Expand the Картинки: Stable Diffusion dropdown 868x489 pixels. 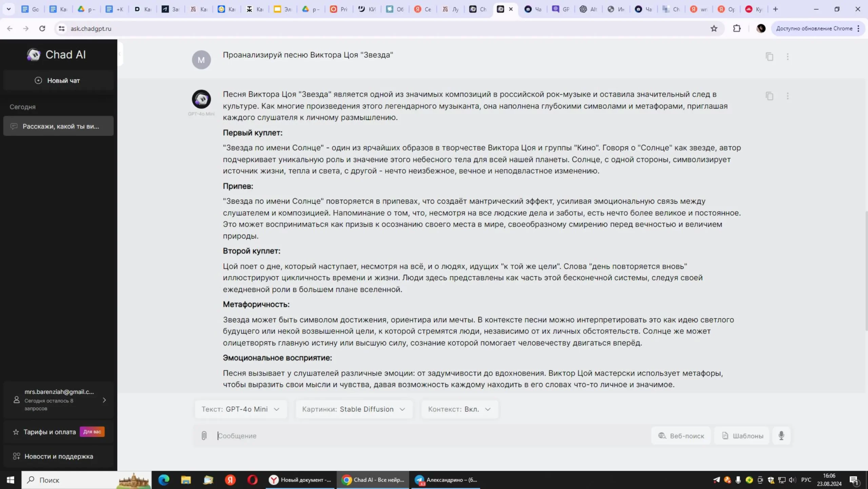pyautogui.click(x=354, y=409)
